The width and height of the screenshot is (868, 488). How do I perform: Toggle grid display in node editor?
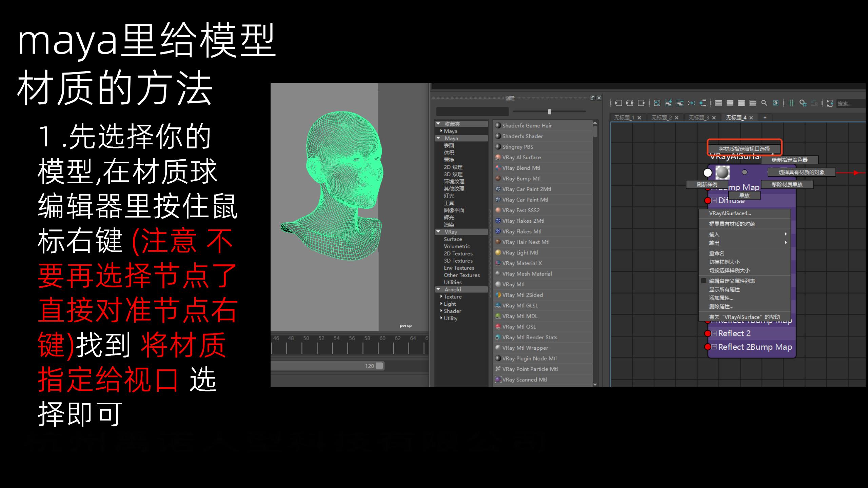(x=791, y=103)
